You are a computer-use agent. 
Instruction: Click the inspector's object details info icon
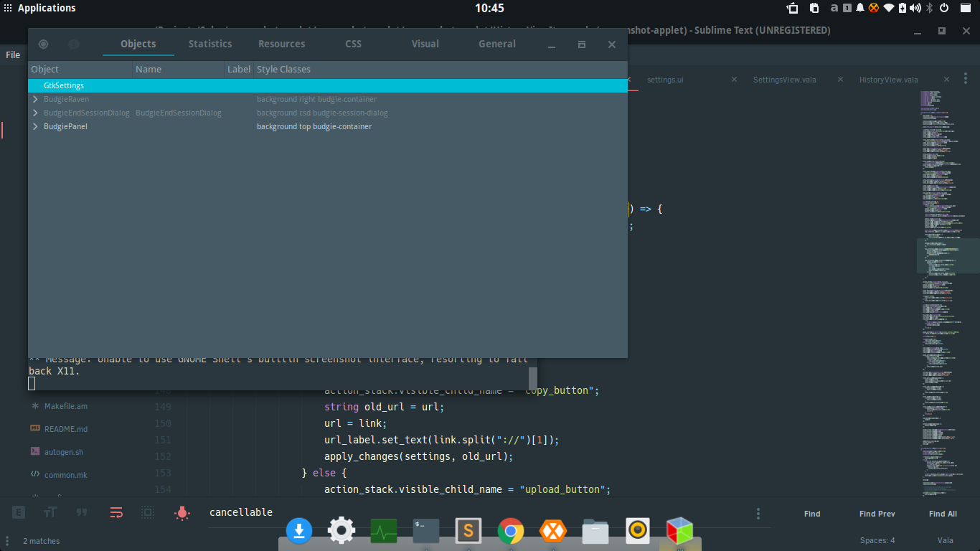(x=74, y=44)
